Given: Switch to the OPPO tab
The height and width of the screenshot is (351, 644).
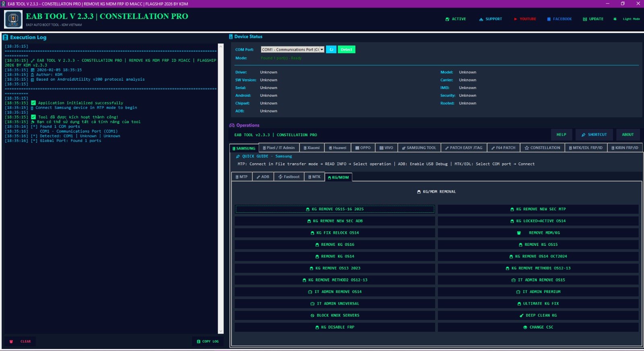Looking at the screenshot, I should [363, 148].
